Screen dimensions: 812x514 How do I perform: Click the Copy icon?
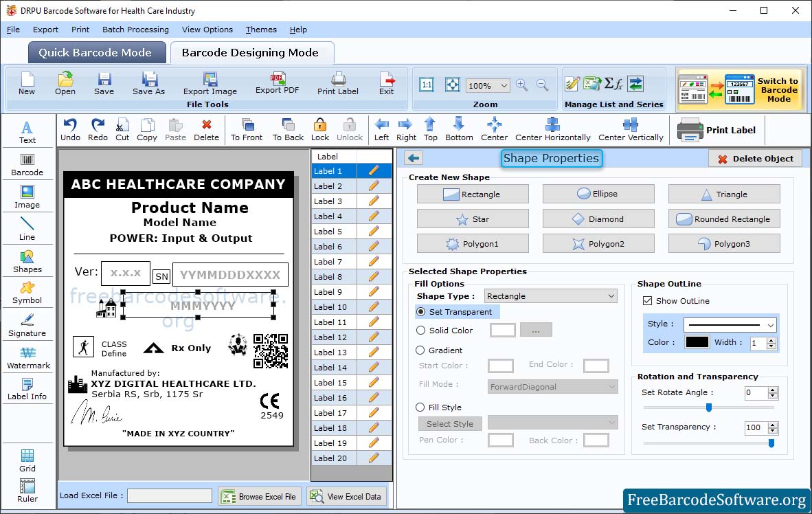(147, 130)
